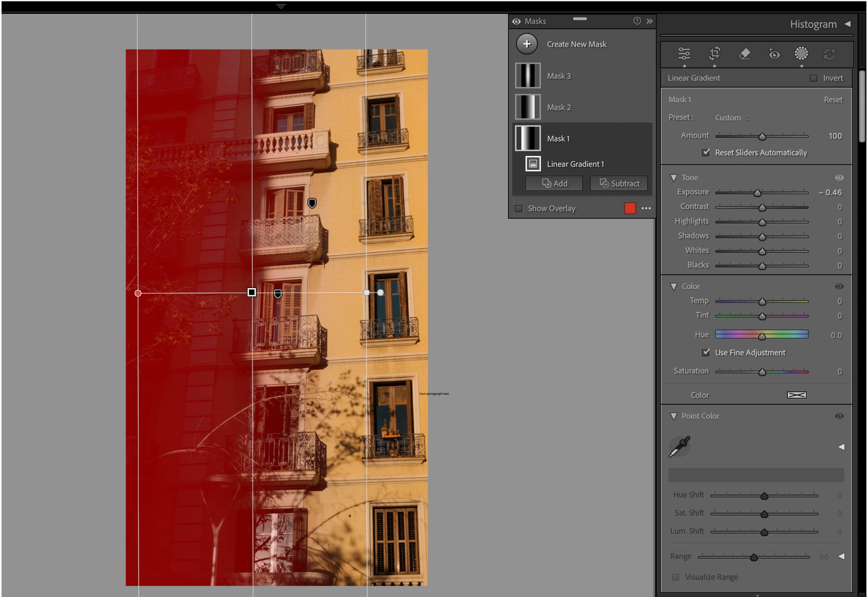The width and height of the screenshot is (868, 597).
Task: Click the Point Color eyedropper
Action: [679, 446]
